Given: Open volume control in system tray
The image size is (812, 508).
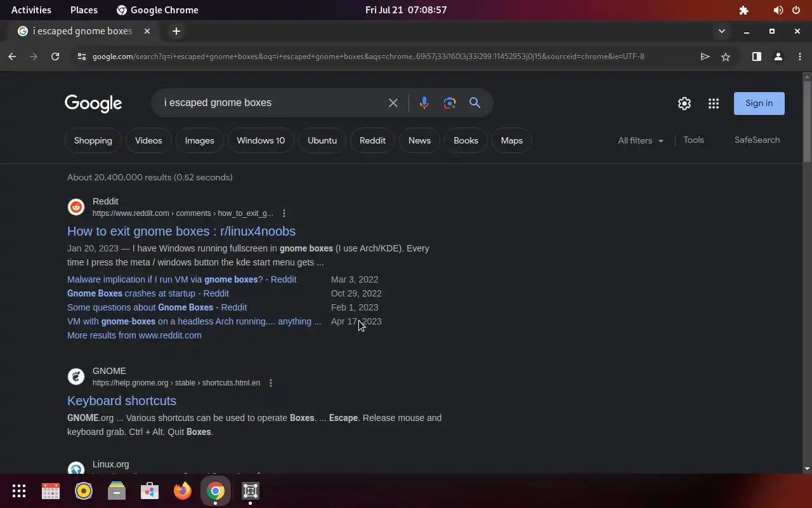Looking at the screenshot, I should tap(778, 10).
